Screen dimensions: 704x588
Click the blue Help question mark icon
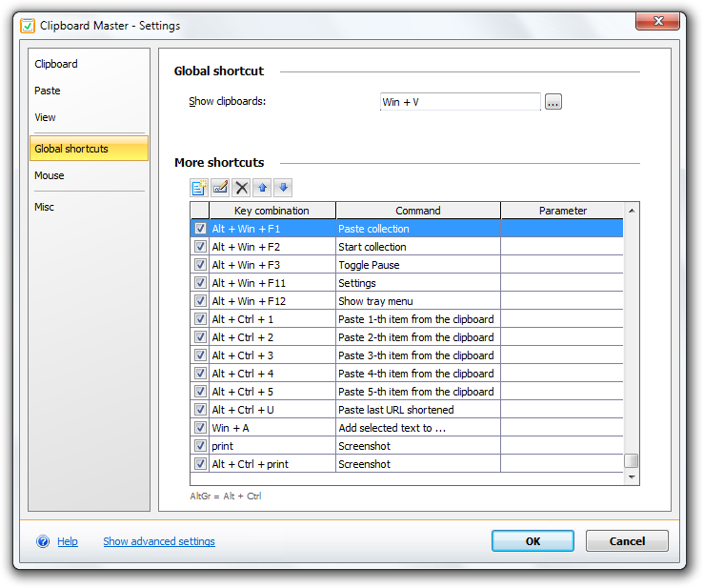[43, 541]
